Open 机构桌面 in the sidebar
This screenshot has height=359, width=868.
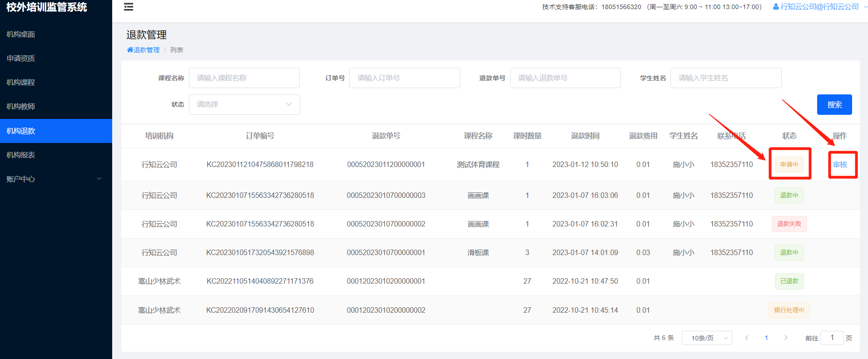[21, 34]
